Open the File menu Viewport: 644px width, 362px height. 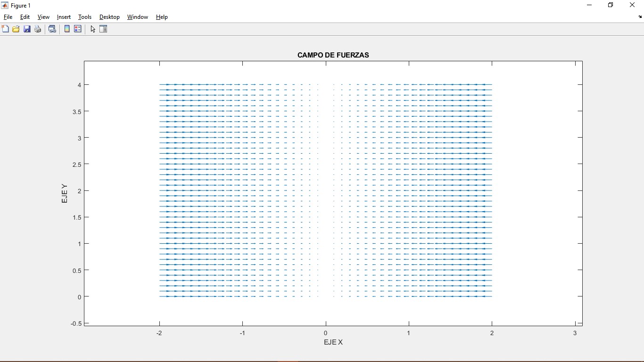tap(8, 17)
